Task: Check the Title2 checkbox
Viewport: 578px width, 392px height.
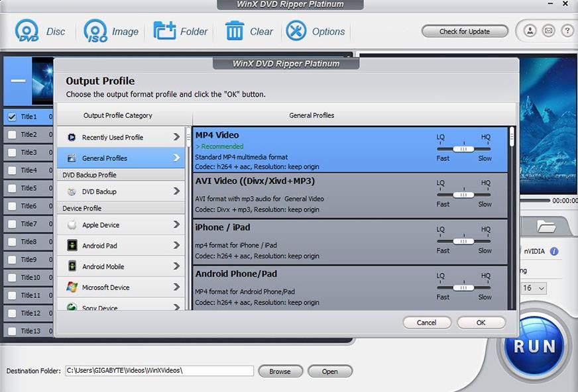Action: (12, 134)
